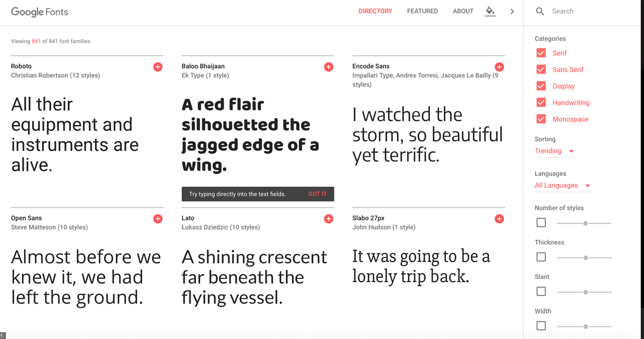Add Baloo Bhaijaan using plus icon

click(x=328, y=67)
